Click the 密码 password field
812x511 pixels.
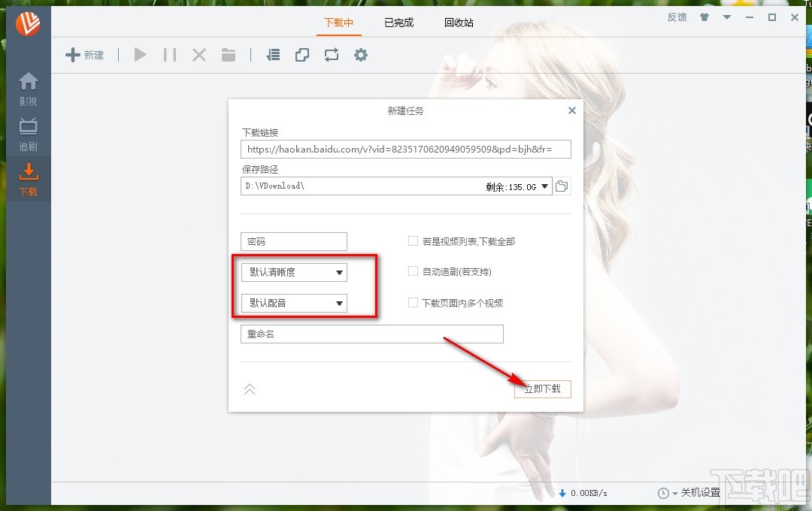point(294,241)
